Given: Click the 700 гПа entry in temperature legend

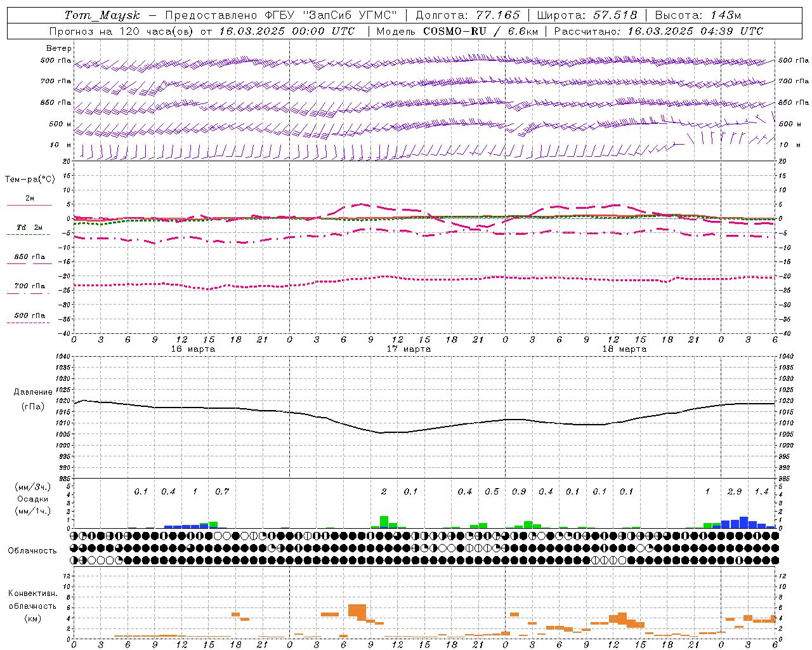Looking at the screenshot, I should pyautogui.click(x=29, y=286).
